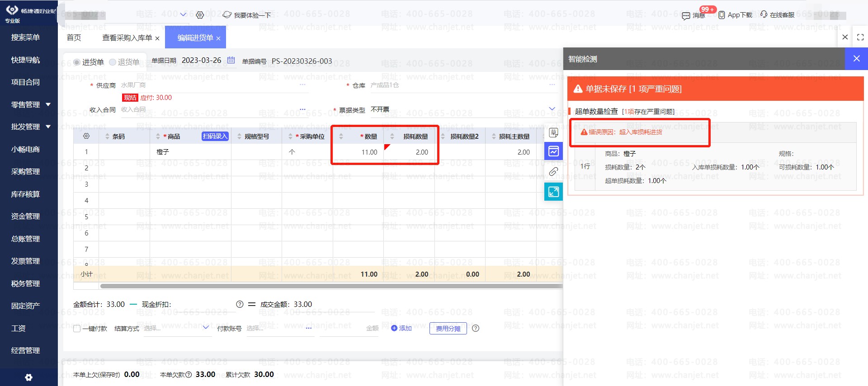Click the 错误原因 超入库损耗进货 message

(622, 132)
